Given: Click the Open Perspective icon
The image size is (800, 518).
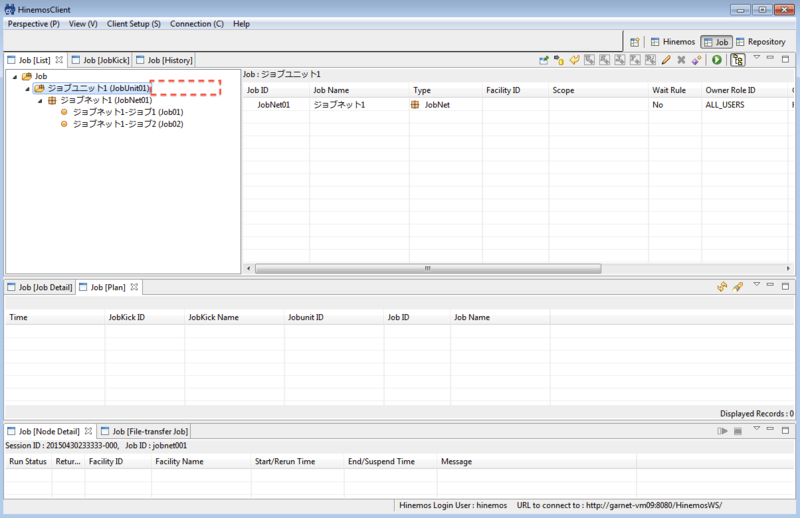Looking at the screenshot, I should pyautogui.click(x=635, y=42).
